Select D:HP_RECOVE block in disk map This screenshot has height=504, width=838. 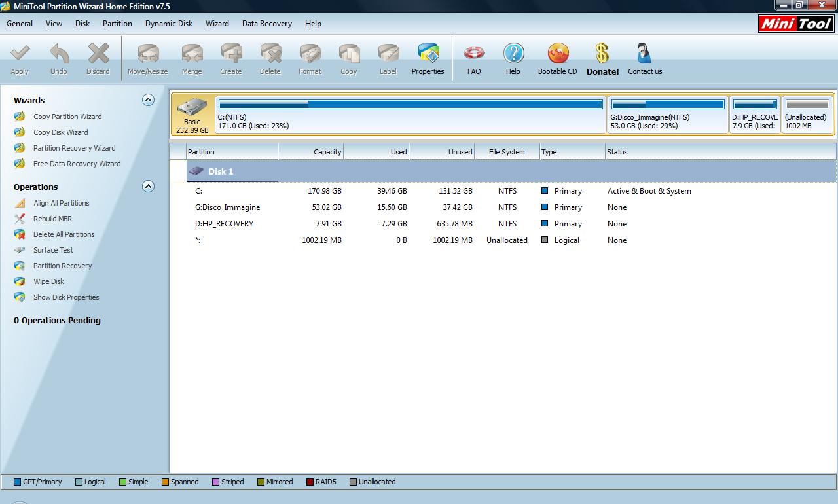pos(756,115)
